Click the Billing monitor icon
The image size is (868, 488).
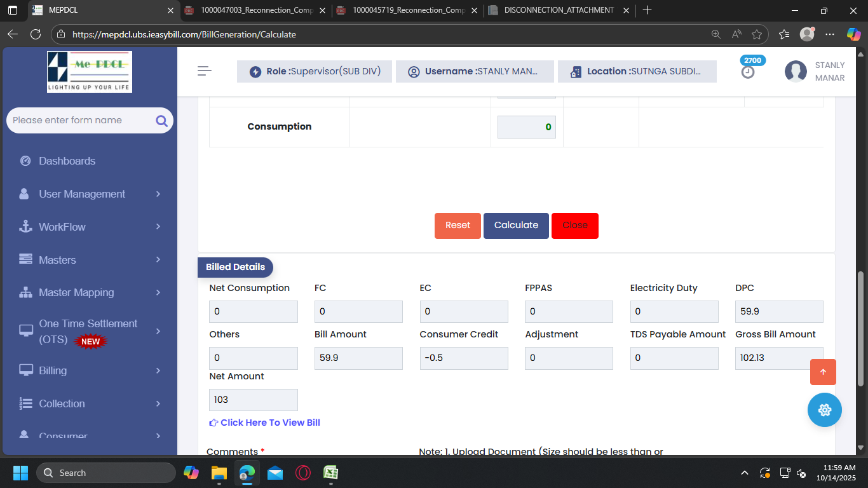coord(26,370)
